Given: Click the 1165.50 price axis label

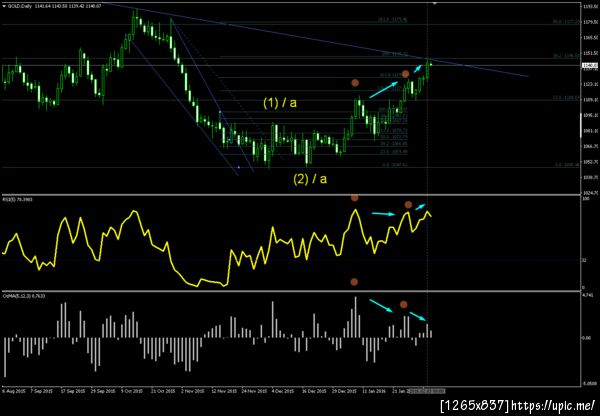Looking at the screenshot, I should [x=589, y=38].
